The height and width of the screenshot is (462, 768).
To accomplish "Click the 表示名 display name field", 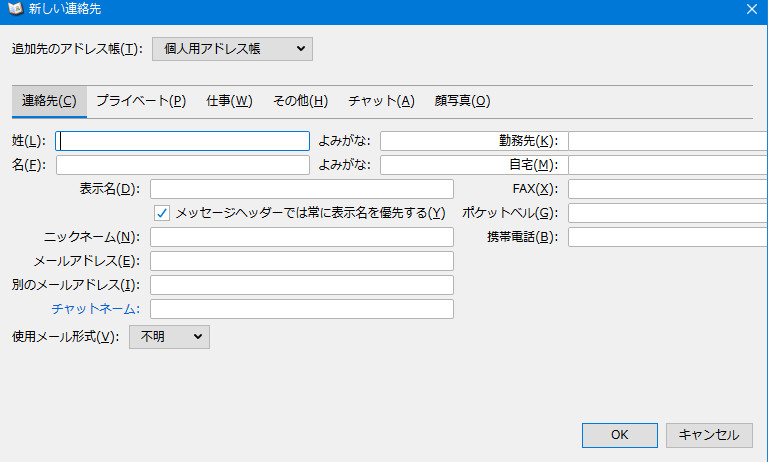I will [x=301, y=189].
